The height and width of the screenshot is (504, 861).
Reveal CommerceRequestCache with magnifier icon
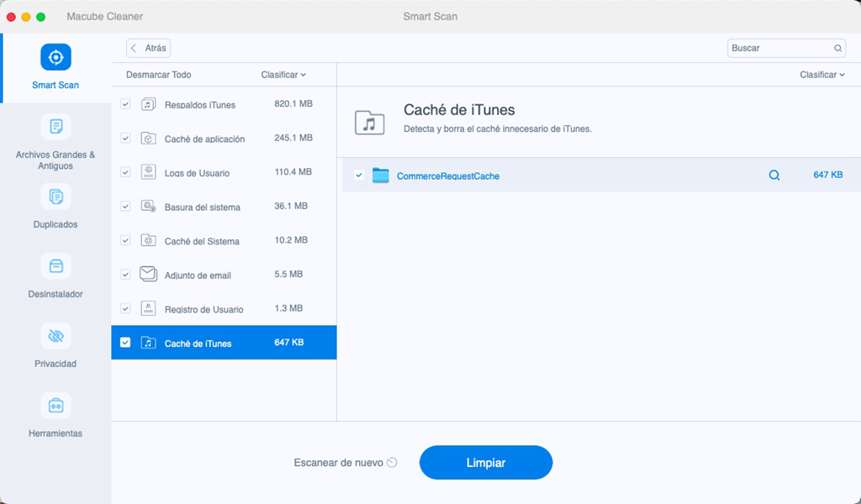pyautogui.click(x=774, y=176)
